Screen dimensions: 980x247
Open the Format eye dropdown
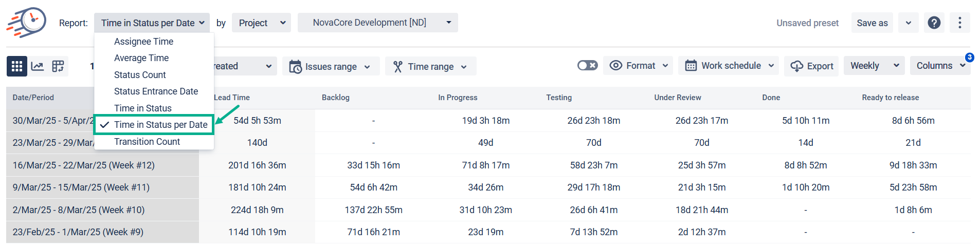point(638,66)
